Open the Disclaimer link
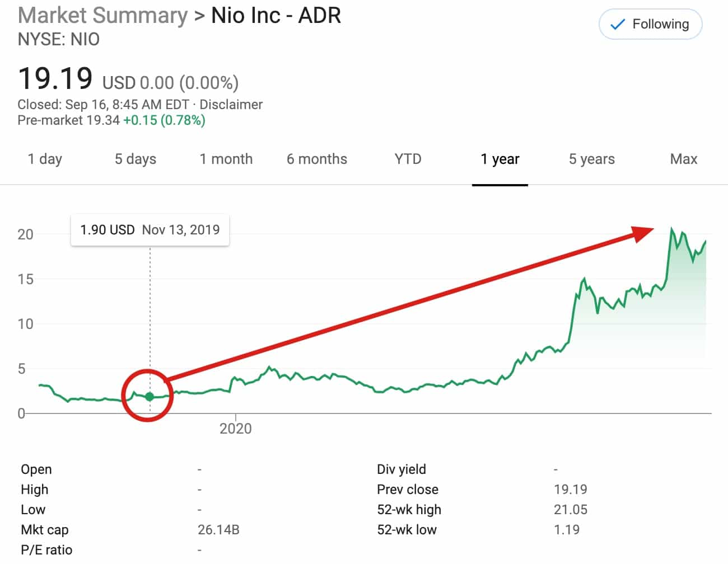This screenshot has width=728, height=564. [x=232, y=105]
